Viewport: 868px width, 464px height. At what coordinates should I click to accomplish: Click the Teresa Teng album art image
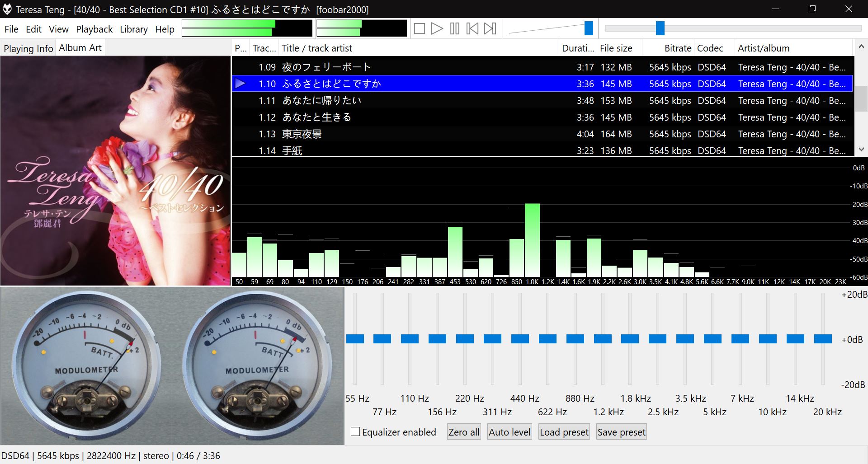(x=115, y=171)
